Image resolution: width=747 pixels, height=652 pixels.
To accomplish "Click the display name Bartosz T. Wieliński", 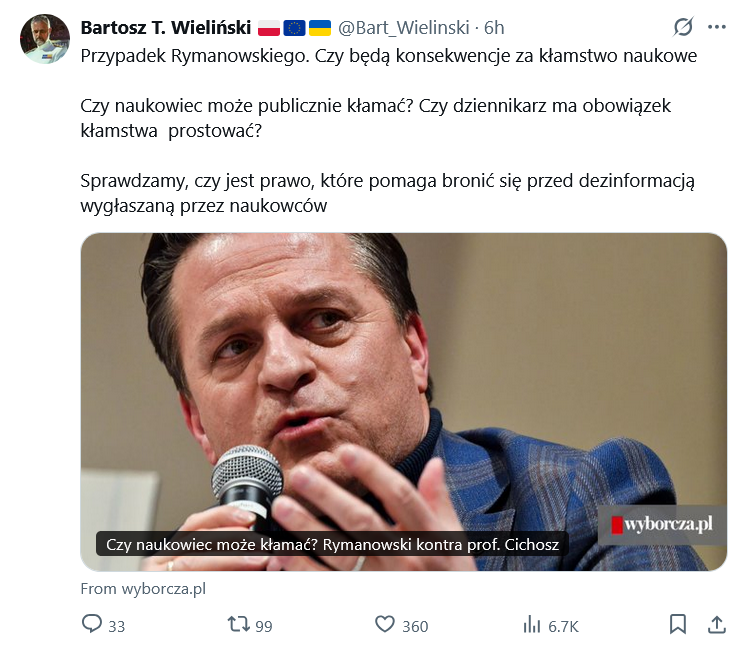I will coord(165,27).
